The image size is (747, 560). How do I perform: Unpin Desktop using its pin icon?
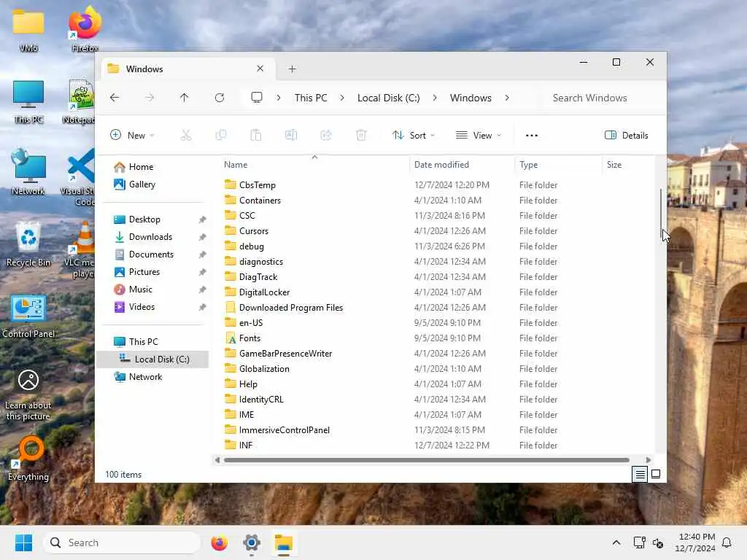coord(203,219)
